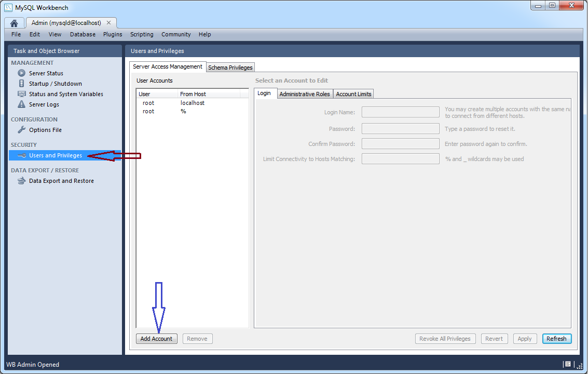Screen dimensions: 588x374
Task: Click the Revert button
Action: click(494, 339)
